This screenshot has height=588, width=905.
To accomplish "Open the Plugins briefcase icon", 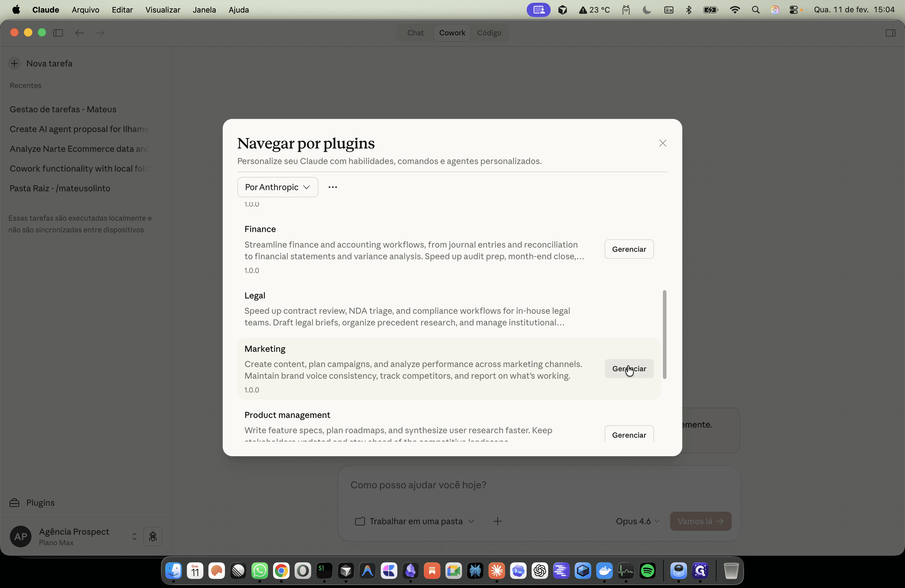I will 14,502.
